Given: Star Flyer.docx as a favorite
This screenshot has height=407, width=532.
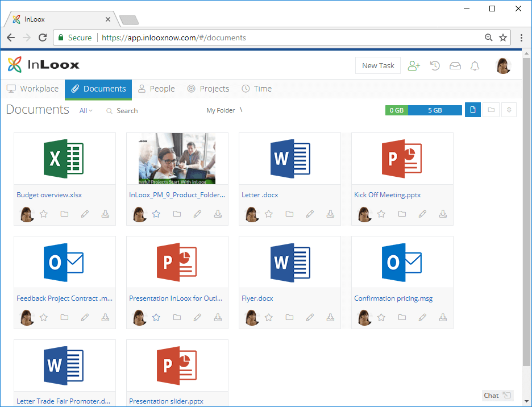Looking at the screenshot, I should (269, 317).
